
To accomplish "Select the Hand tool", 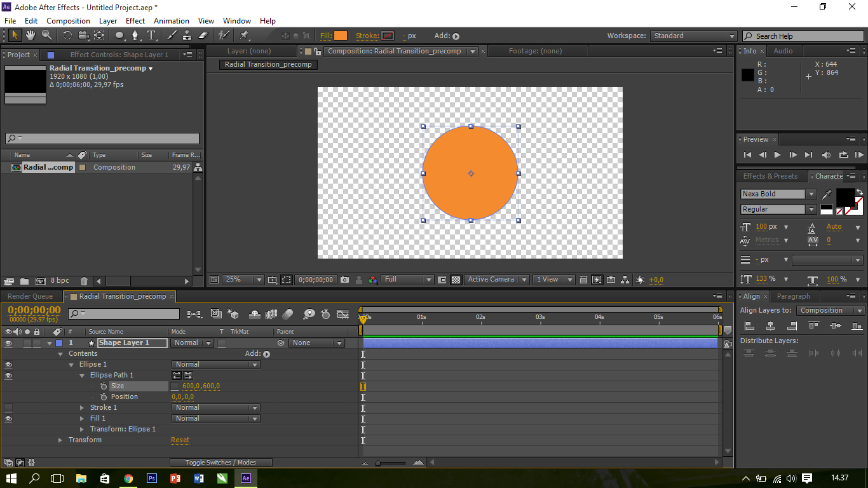I will point(31,36).
